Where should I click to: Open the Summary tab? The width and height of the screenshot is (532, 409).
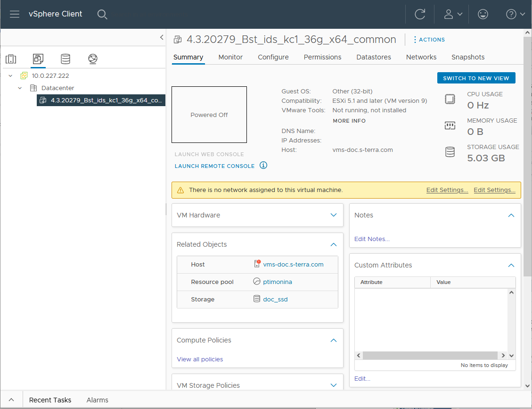[x=188, y=57]
